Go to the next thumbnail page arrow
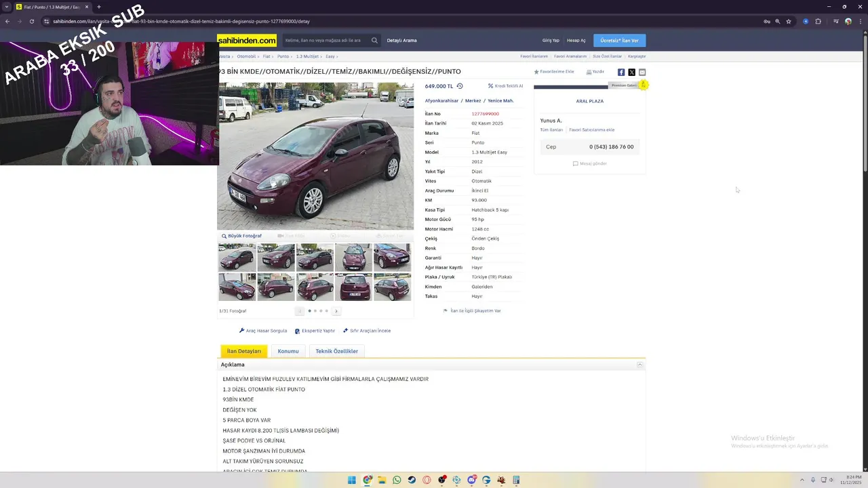Viewport: 868px width, 488px height. pos(336,311)
